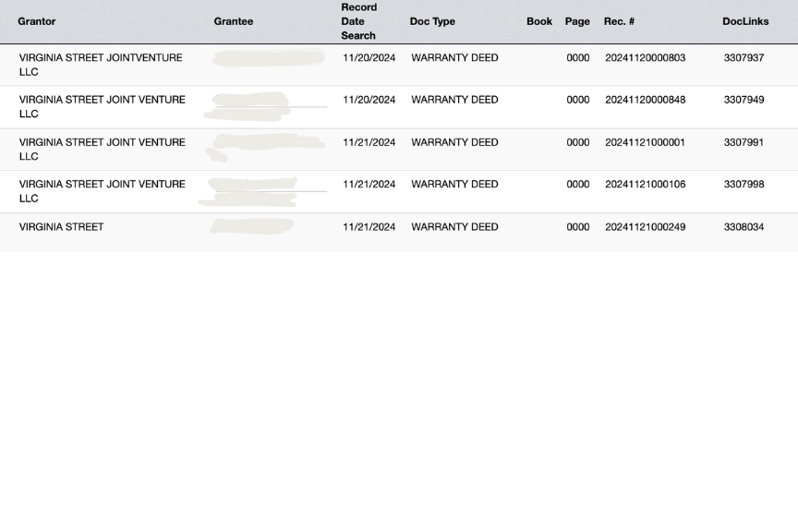Click the Page column header
This screenshot has height=532, width=798.
[577, 21]
